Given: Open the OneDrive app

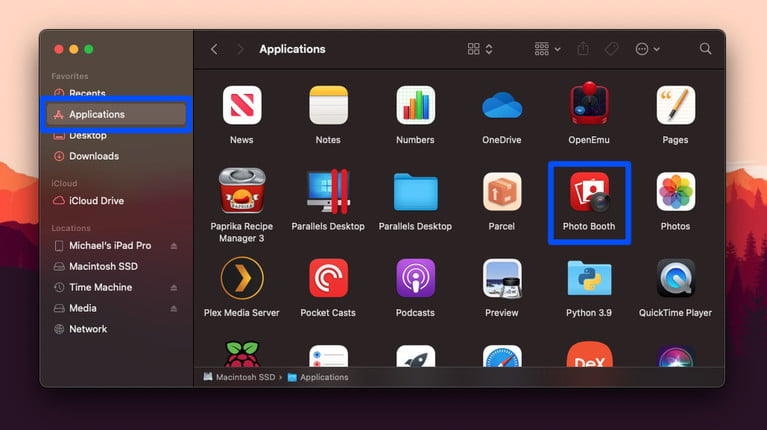Looking at the screenshot, I should click(x=501, y=106).
